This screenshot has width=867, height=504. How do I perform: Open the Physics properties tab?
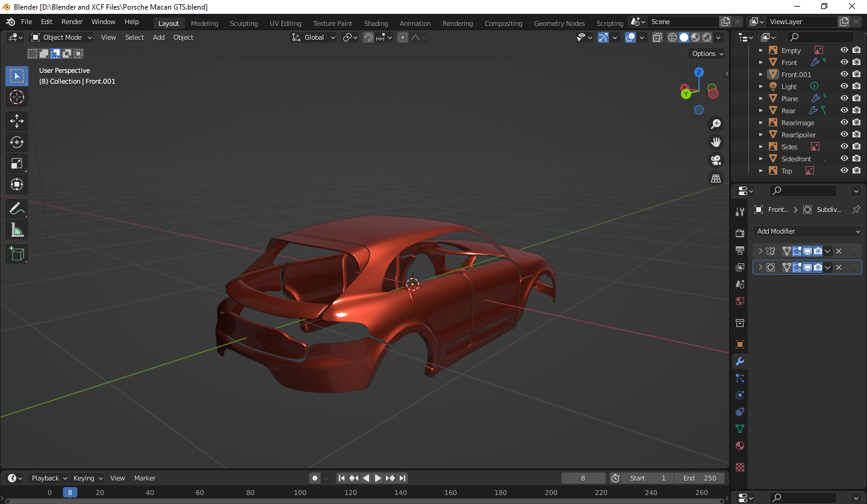(740, 395)
